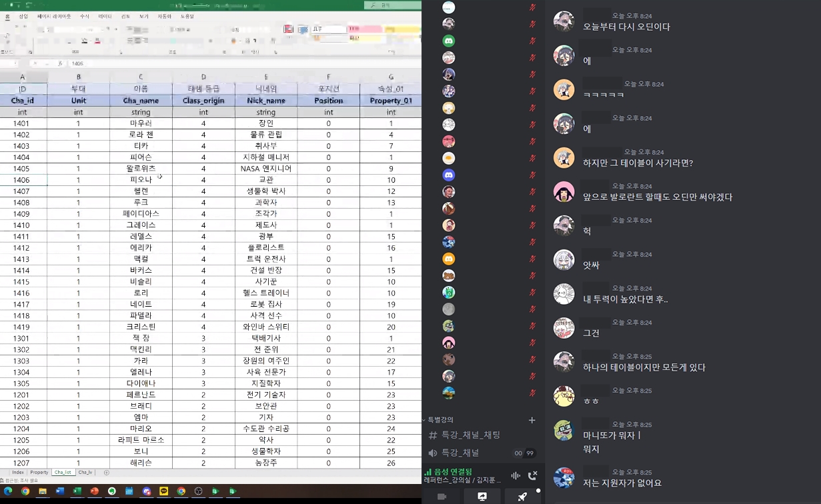Select the cell containing 마우러
Image resolution: width=821 pixels, height=504 pixels.
pos(141,123)
